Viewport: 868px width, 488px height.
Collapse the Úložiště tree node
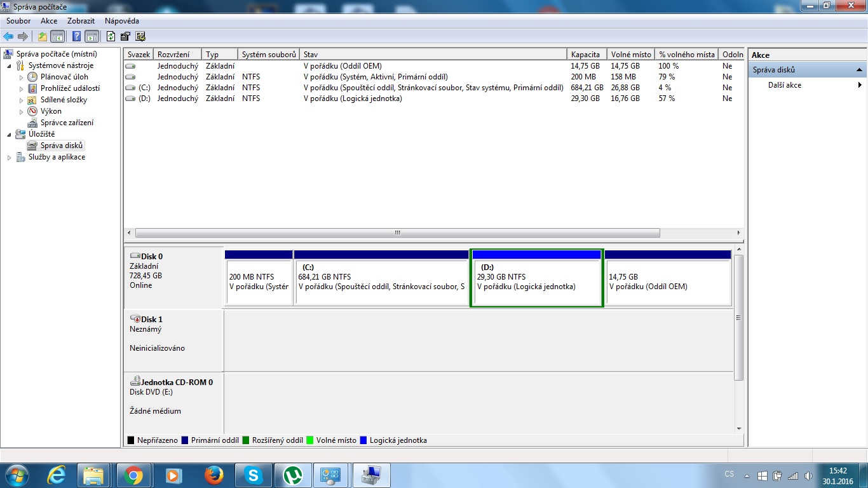9,134
